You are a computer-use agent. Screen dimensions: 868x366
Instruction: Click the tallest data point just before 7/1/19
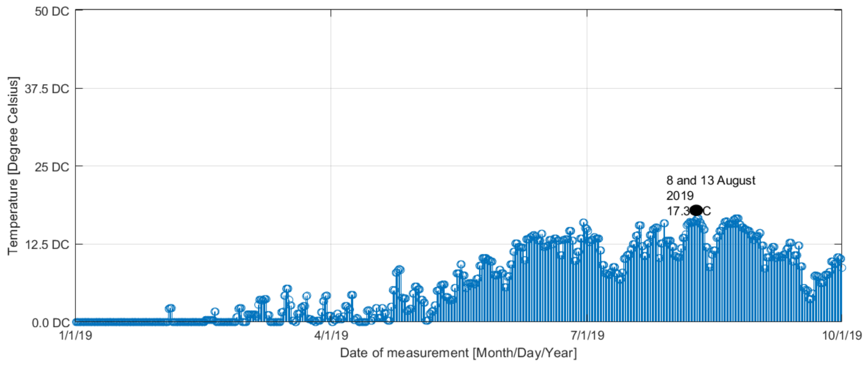click(x=583, y=222)
